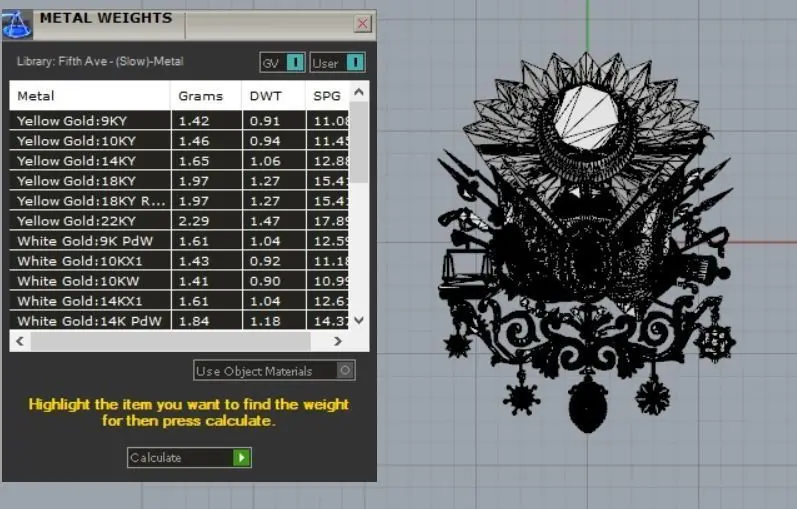
Task: Click the 1.47 DWT cell
Action: click(274, 221)
